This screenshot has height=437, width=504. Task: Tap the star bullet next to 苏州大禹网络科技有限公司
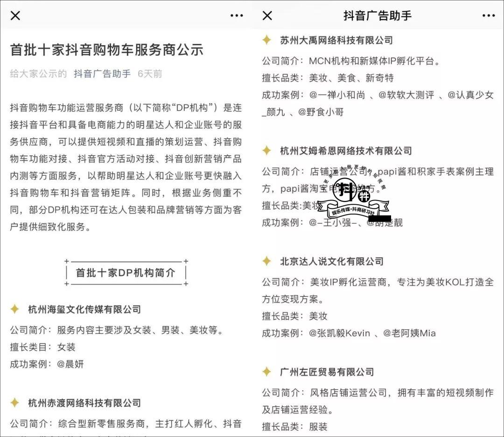pos(266,40)
